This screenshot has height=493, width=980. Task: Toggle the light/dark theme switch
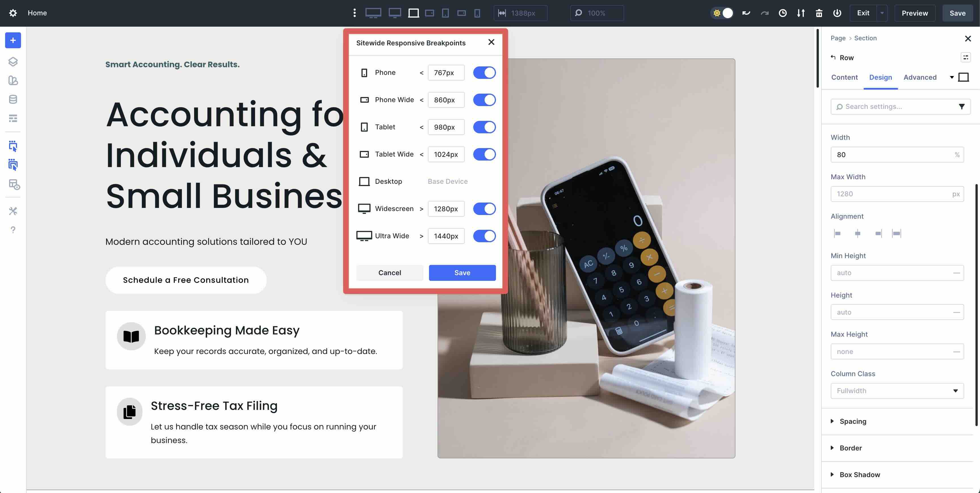pyautogui.click(x=722, y=12)
